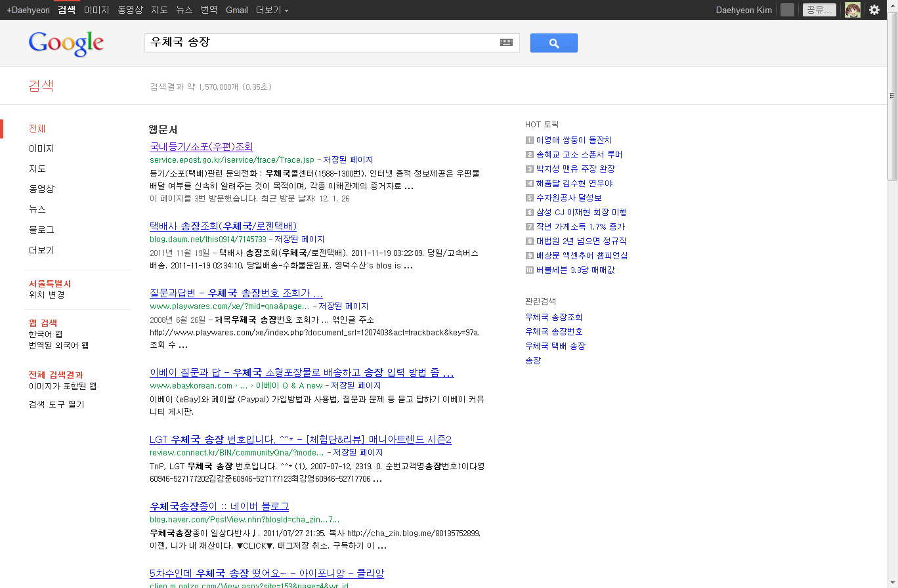Search related term 우체국 택배 송장
Screen dimensions: 898x588
coord(555,346)
